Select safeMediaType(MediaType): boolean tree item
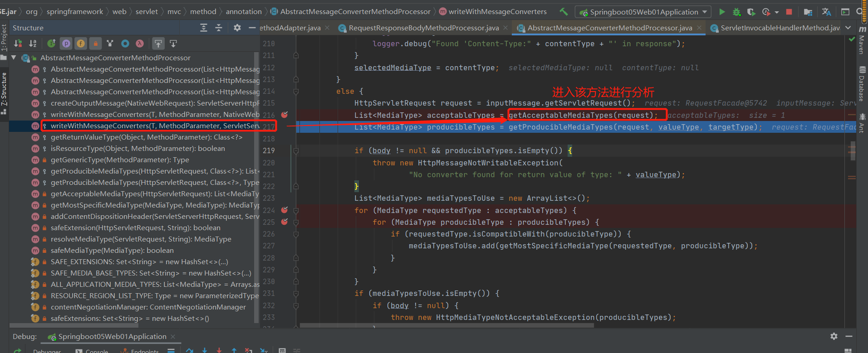The image size is (868, 353). [112, 250]
